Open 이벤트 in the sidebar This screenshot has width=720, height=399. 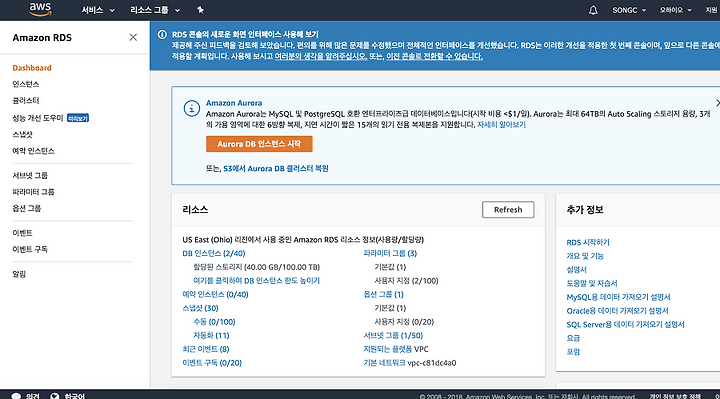click(22, 233)
